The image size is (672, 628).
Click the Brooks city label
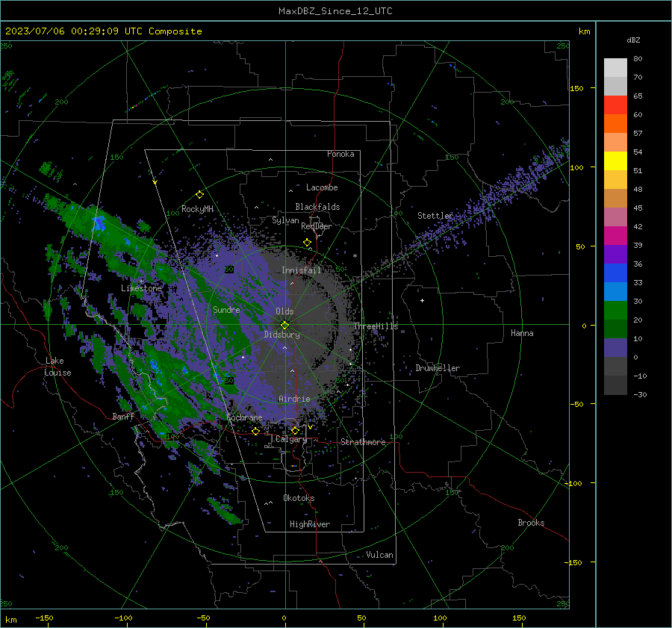[x=531, y=523]
